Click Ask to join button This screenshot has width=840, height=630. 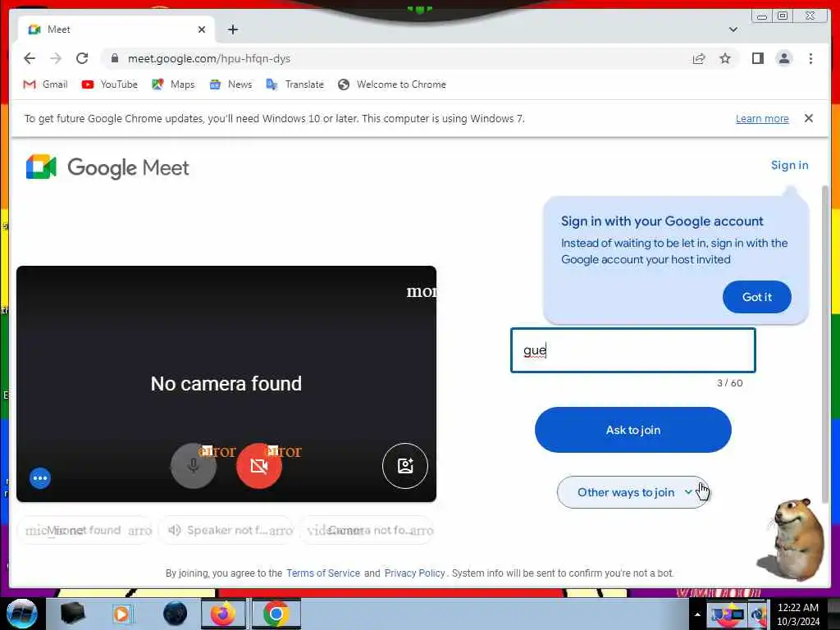coord(632,430)
